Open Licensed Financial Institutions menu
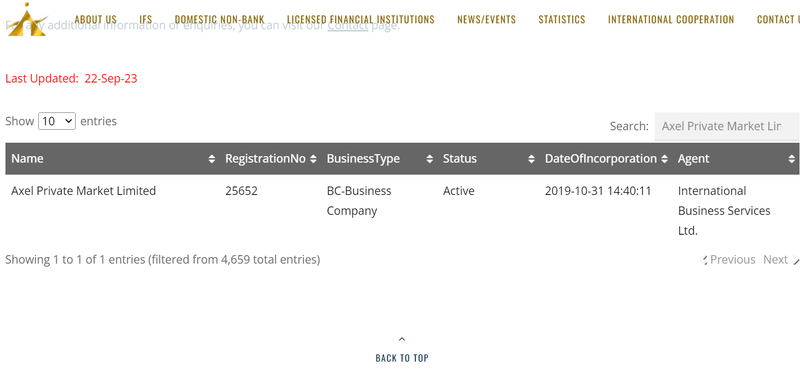This screenshot has height=374, width=800. 361,19
